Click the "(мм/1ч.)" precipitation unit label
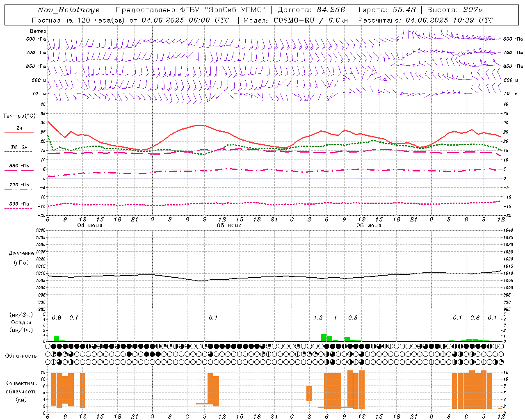 click(x=21, y=330)
